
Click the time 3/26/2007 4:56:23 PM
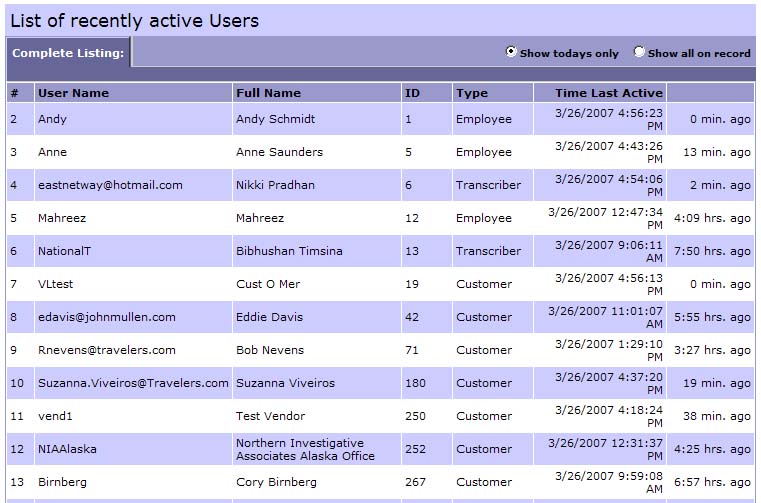pyautogui.click(x=609, y=119)
